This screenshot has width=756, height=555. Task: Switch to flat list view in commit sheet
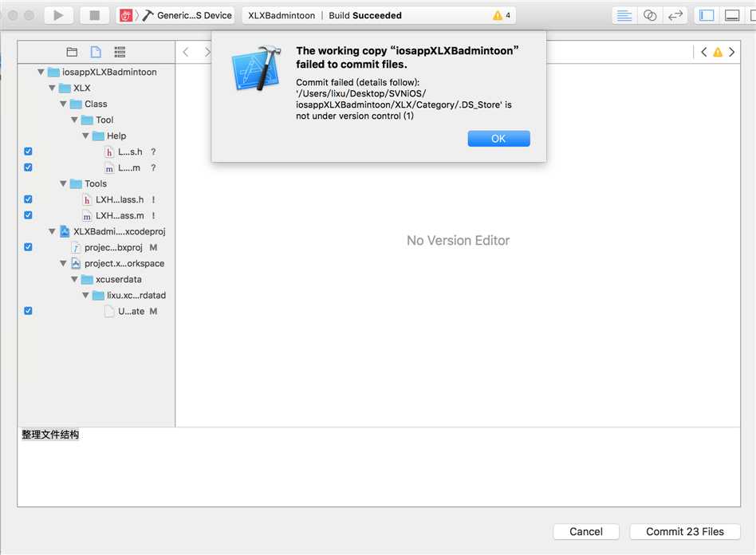[x=120, y=52]
